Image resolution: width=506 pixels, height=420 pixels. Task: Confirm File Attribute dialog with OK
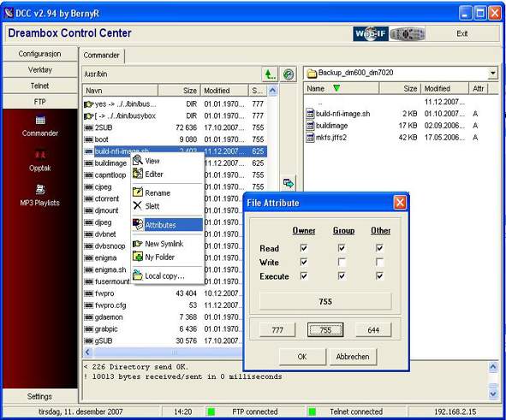302,357
